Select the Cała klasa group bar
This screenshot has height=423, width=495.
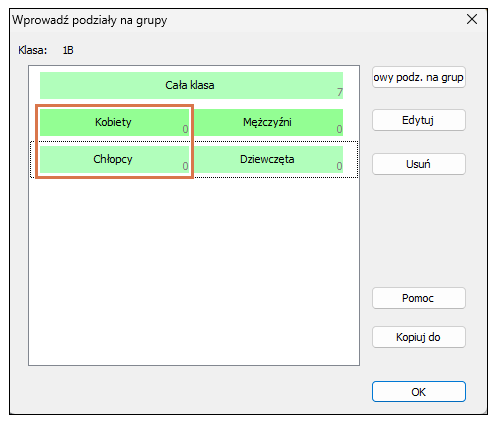191,85
